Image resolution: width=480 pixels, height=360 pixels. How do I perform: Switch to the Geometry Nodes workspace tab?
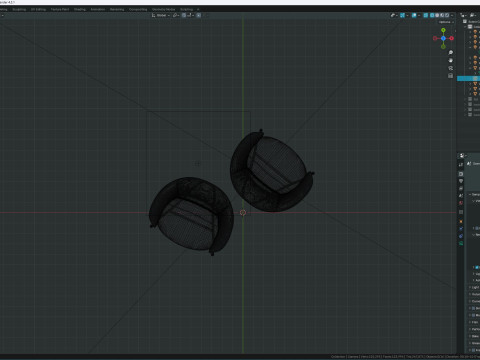click(163, 9)
